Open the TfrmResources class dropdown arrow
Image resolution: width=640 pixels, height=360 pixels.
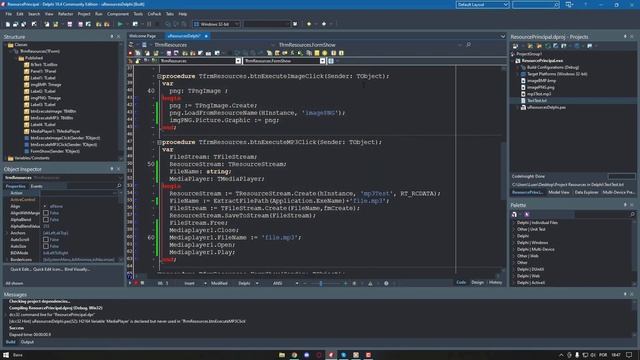(x=238, y=61)
